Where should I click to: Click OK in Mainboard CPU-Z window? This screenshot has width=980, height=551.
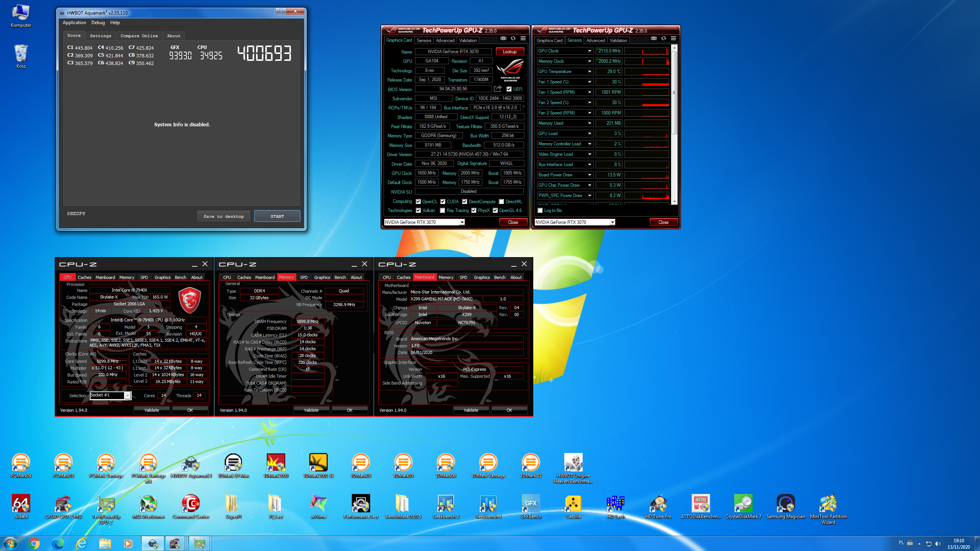pos(509,410)
